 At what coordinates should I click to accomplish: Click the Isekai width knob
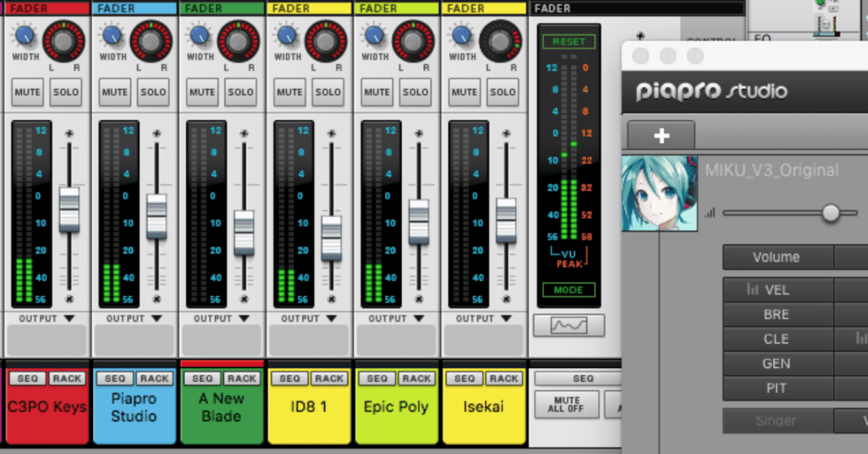click(462, 35)
